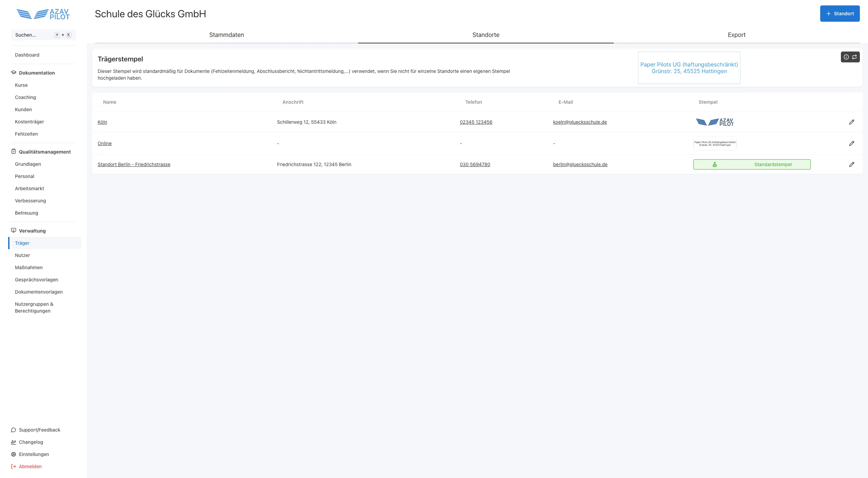Screen dimensions: 868x478
Task: Collapse the Dokumentation sidebar section
Action: click(x=37, y=73)
